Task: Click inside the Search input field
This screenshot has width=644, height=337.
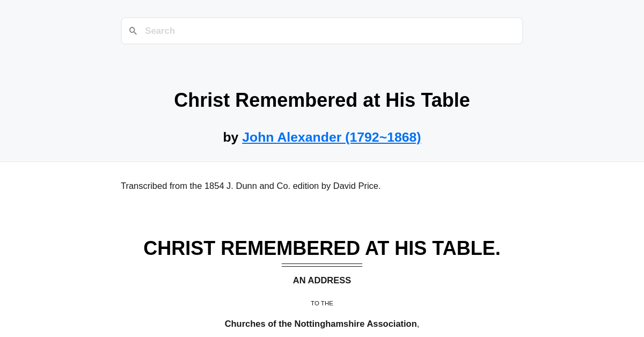Action: coord(322,31)
